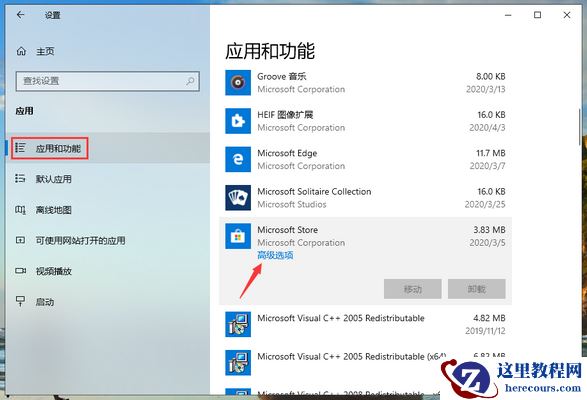Go back with the arrow icon
The image size is (587, 400).
(x=21, y=15)
